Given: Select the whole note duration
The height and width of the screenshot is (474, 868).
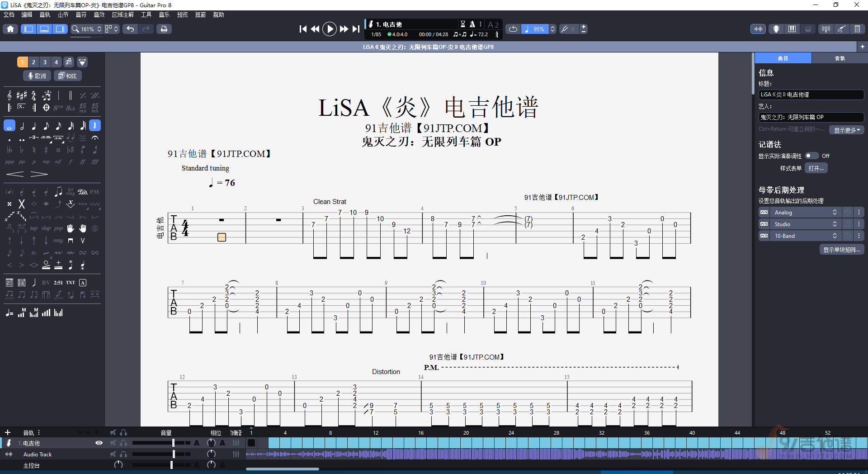Looking at the screenshot, I should point(9,125).
